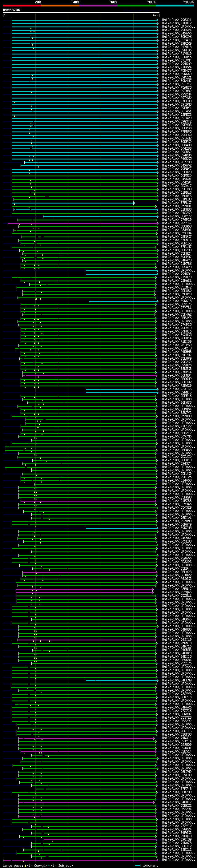
Task: Select hit label UniRef100_B9RZU5
Action: pos(177,528)
